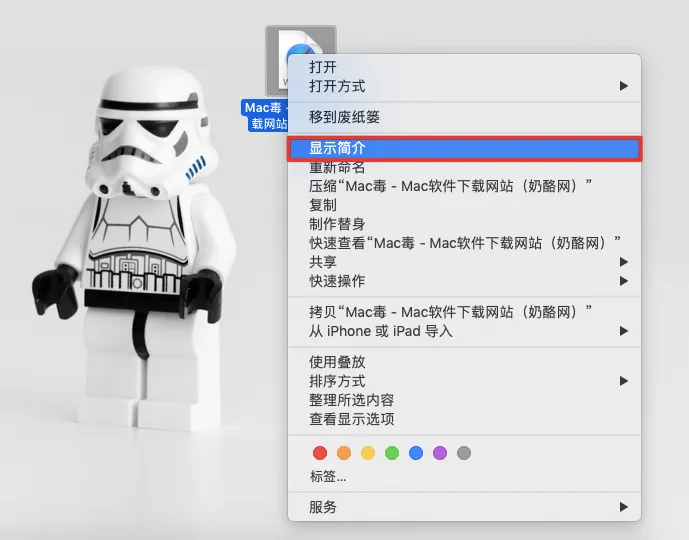Image resolution: width=689 pixels, height=540 pixels.
Task: Open the 排序方式 submenu
Action: [x=464, y=381]
